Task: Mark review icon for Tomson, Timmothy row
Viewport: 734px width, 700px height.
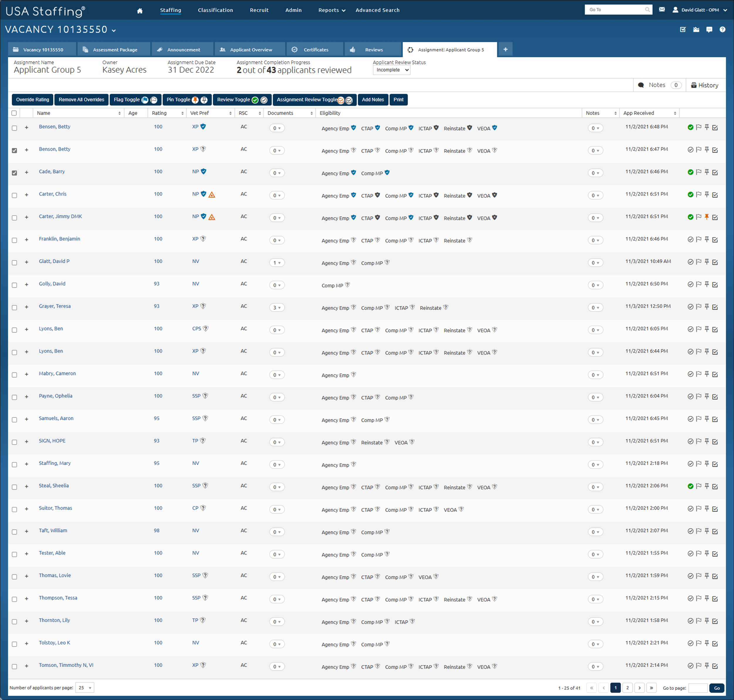Action: click(x=690, y=666)
